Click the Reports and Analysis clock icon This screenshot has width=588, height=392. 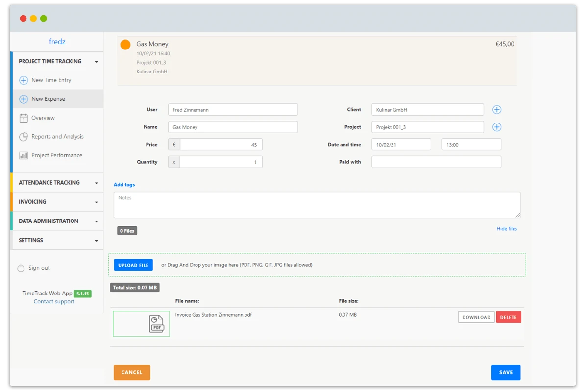click(x=24, y=136)
